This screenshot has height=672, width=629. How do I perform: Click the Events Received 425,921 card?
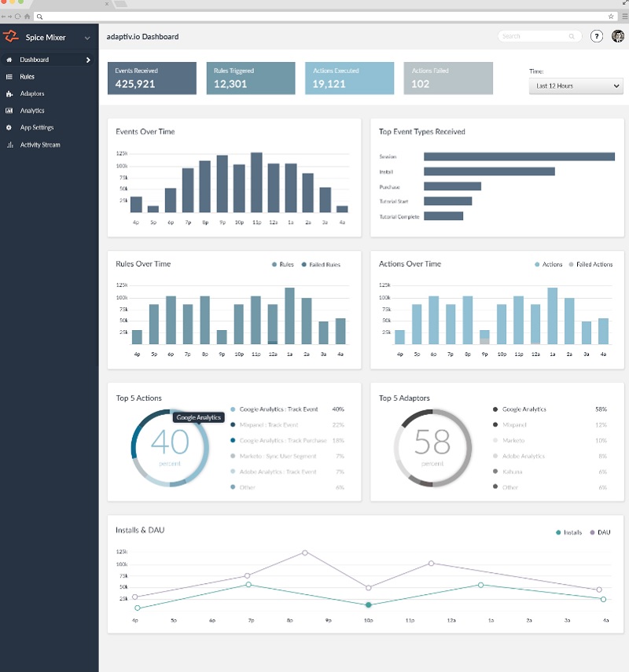(152, 78)
